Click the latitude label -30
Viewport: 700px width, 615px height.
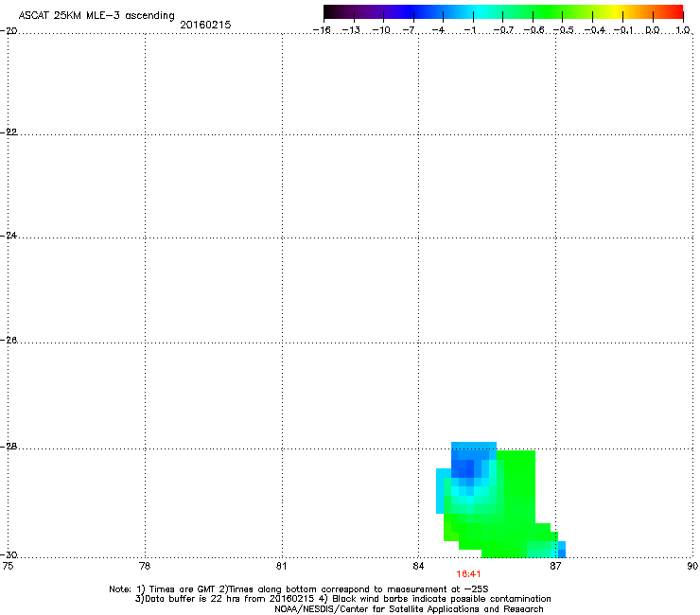[x=9, y=555]
